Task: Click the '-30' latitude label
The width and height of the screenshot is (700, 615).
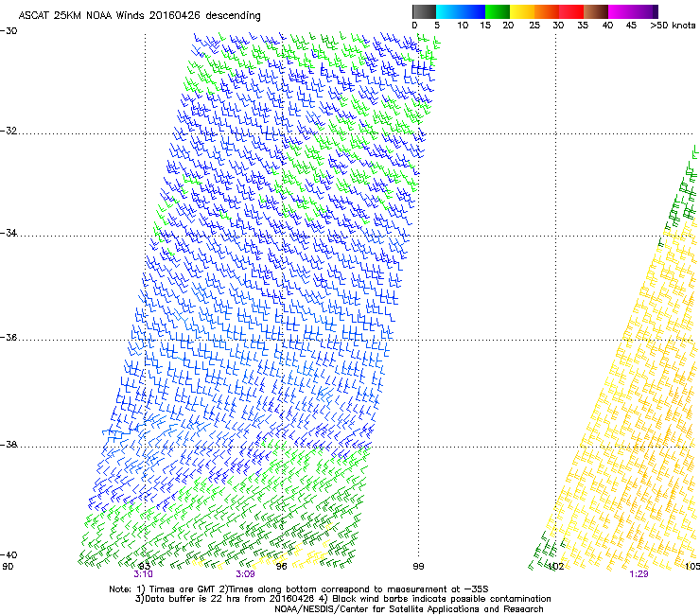Action: (x=9, y=31)
